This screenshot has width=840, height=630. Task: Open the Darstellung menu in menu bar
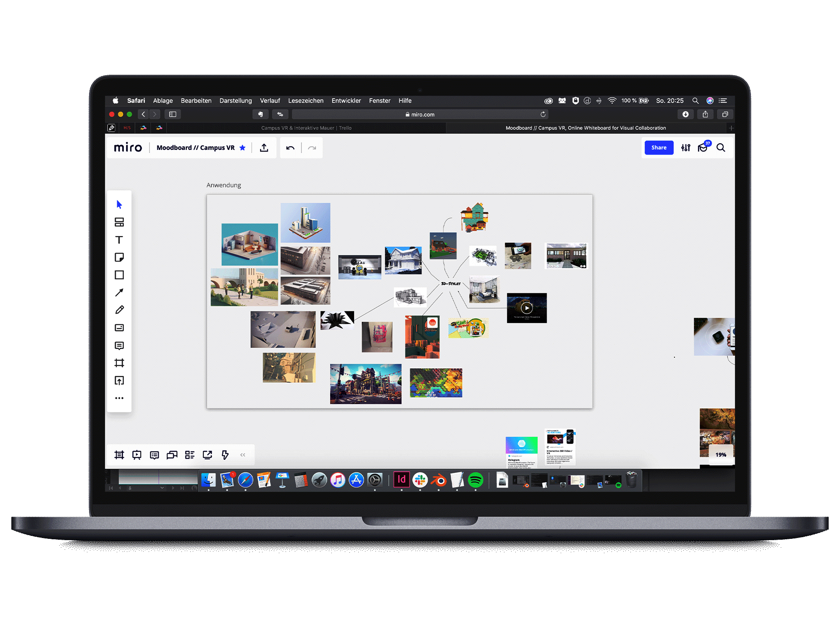click(x=236, y=101)
